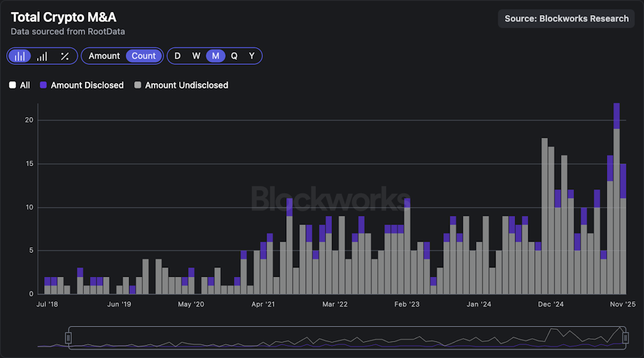644x358 pixels.
Task: Click the right range handle of the timeline
Action: pos(626,338)
